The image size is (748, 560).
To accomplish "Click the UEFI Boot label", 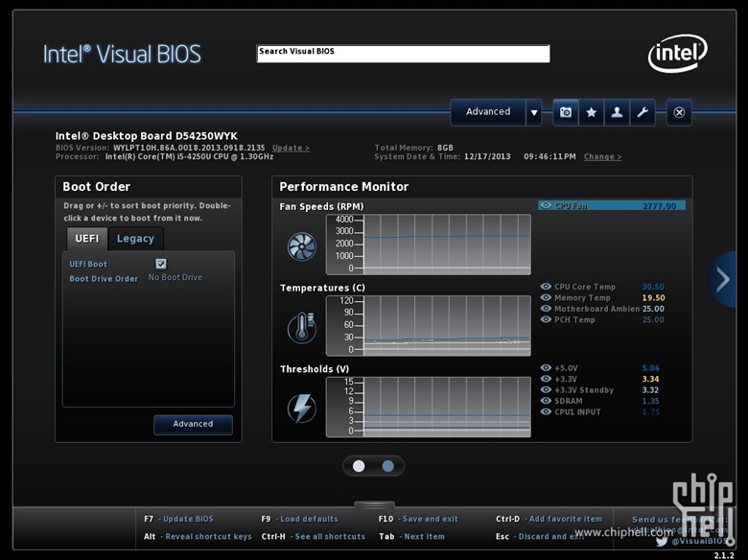I will [88, 265].
